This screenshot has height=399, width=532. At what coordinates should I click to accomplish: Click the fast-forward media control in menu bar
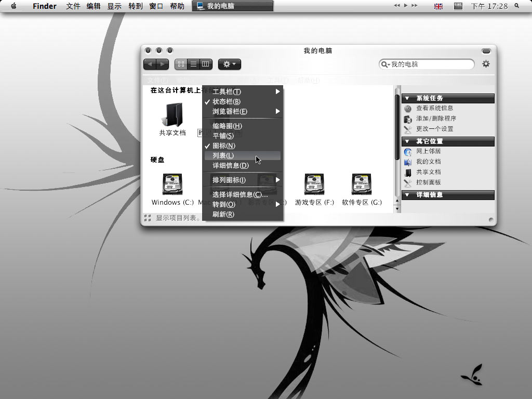(x=414, y=5)
